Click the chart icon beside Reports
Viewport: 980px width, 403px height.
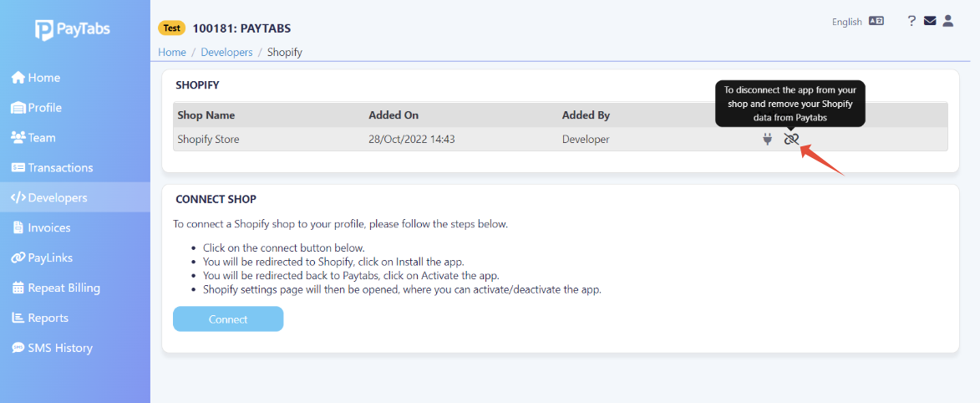18,318
